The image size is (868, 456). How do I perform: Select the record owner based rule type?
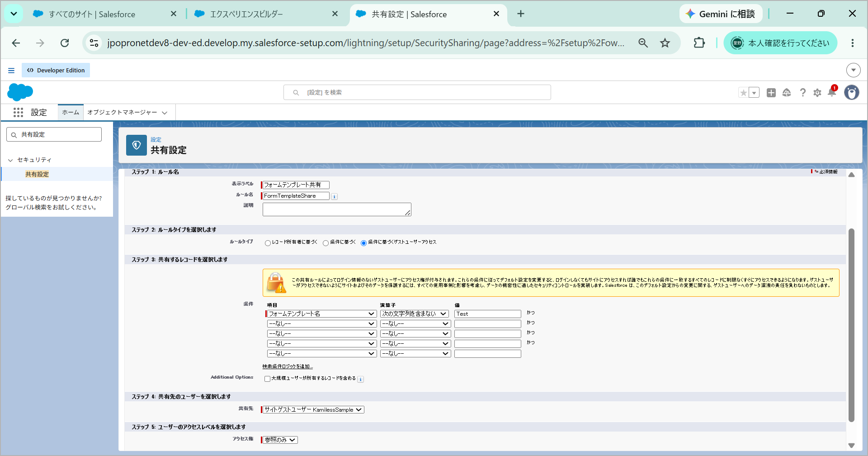coord(268,243)
